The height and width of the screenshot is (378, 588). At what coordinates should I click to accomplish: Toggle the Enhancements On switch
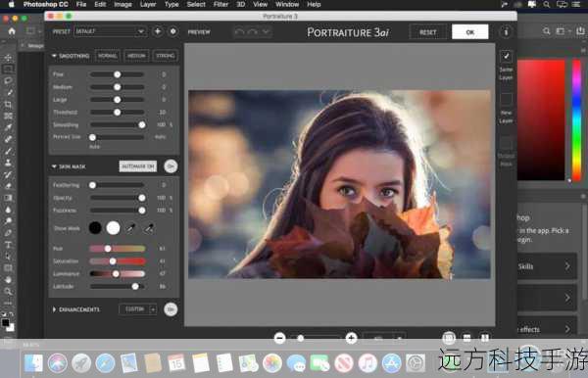[171, 309]
